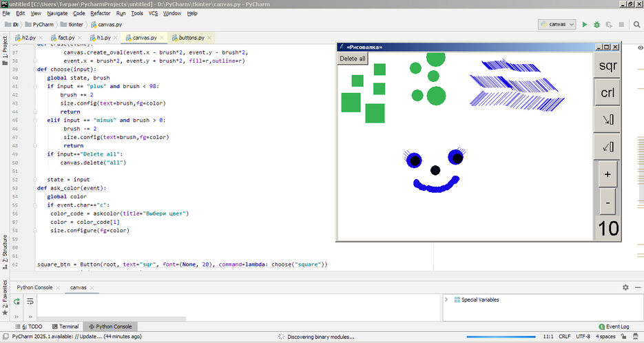Close the h1.py editor tab
This screenshot has height=343, width=644.
pos(116,38)
